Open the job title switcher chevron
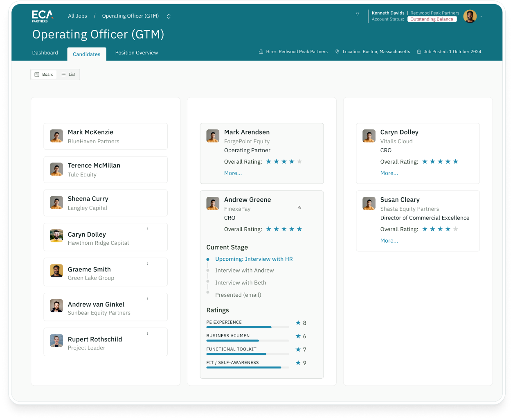Image resolution: width=513 pixels, height=420 pixels. coord(169,16)
